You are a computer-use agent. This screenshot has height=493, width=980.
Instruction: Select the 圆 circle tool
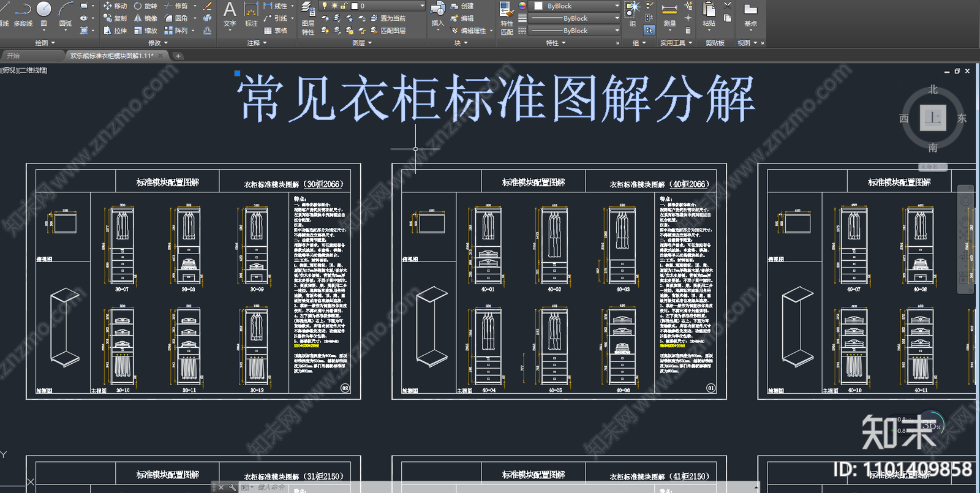coord(44,14)
